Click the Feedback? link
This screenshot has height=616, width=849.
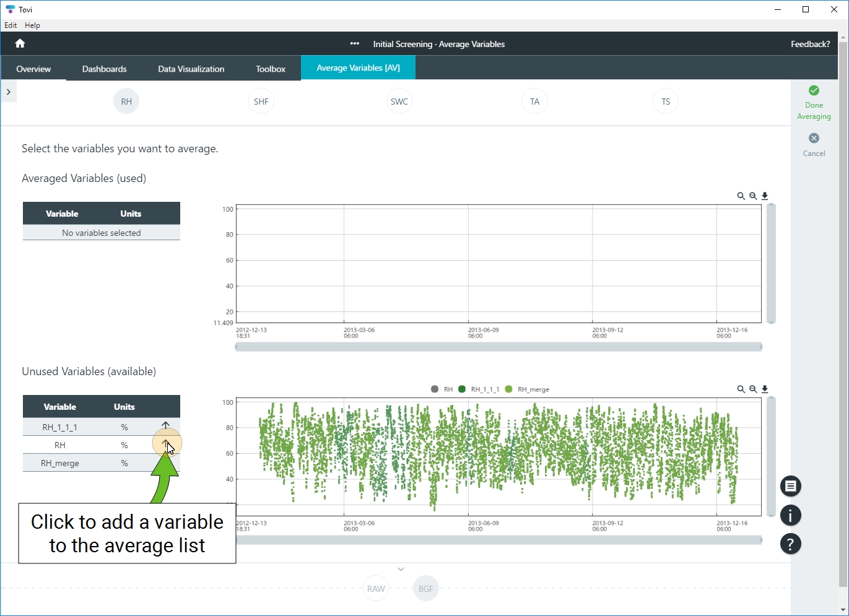pos(810,44)
